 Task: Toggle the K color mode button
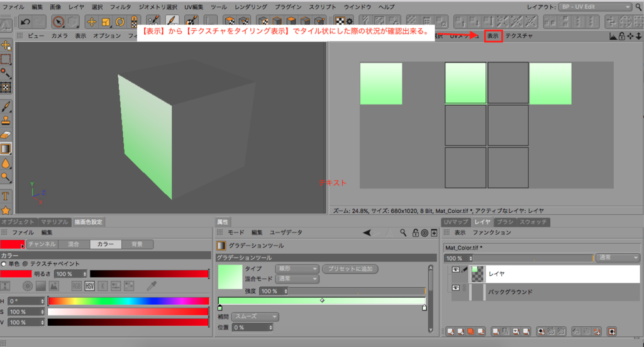pos(103,286)
